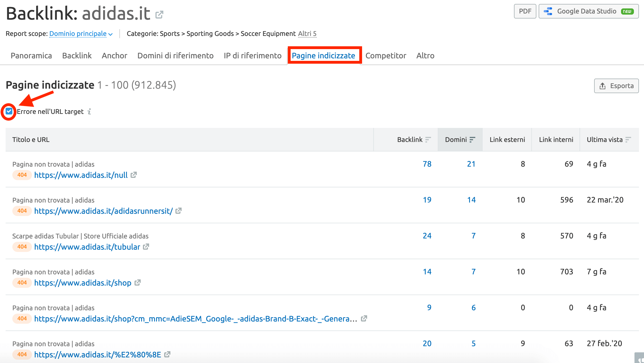Open external link icon after cm_mmc shop URL

pyautogui.click(x=364, y=318)
